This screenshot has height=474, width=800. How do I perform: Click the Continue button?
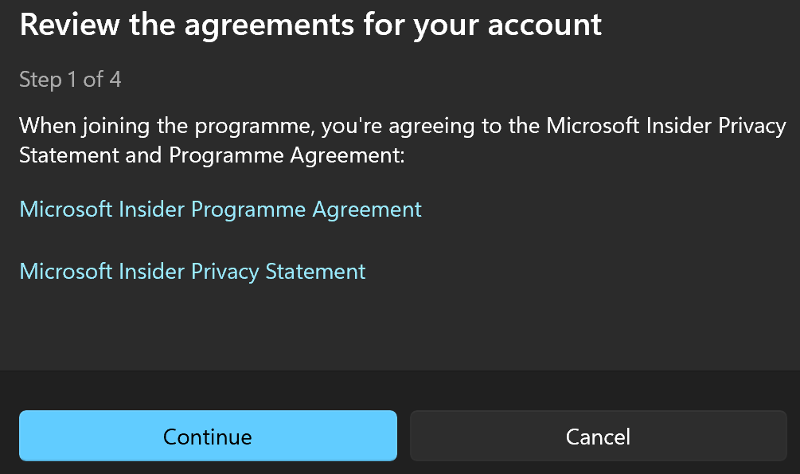(208, 436)
